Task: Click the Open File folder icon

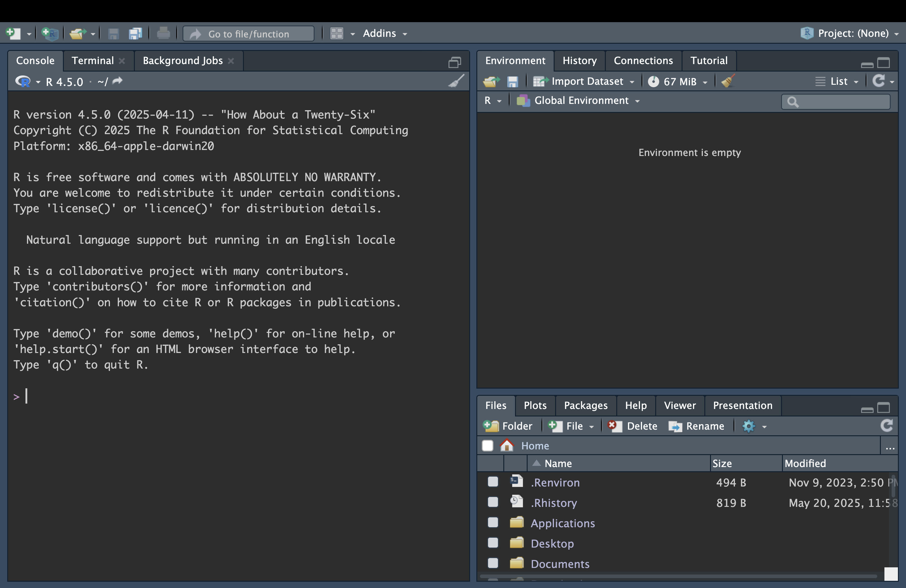Action: tap(78, 34)
